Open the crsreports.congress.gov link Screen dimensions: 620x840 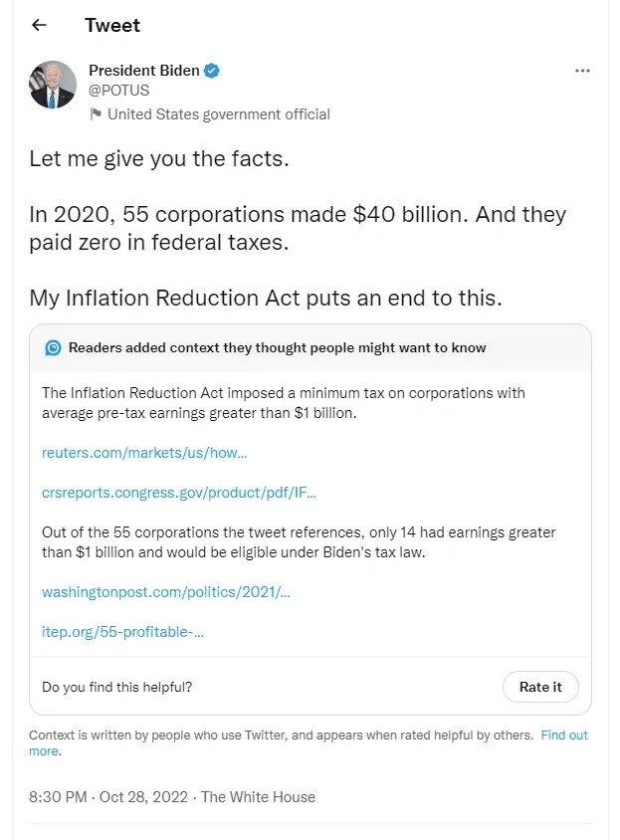coord(178,492)
